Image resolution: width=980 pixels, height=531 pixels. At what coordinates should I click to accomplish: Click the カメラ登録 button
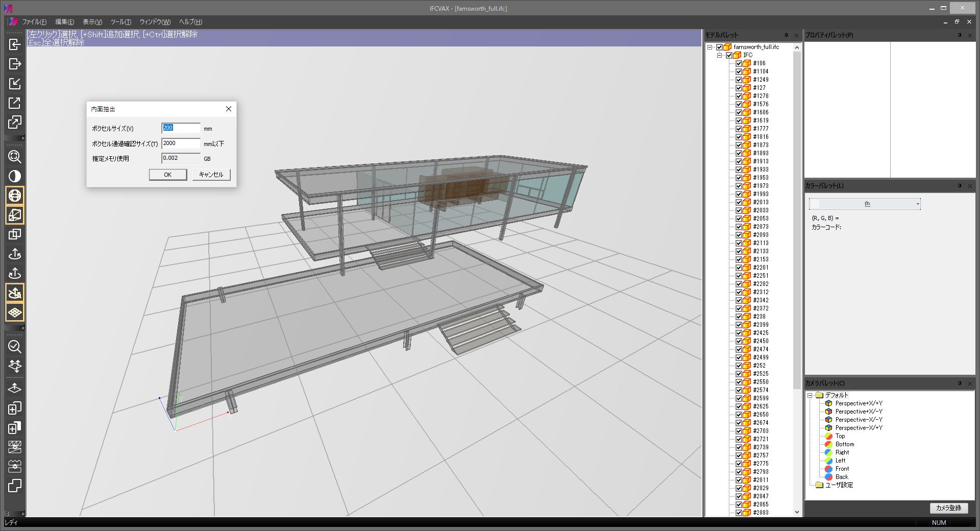(x=948, y=508)
